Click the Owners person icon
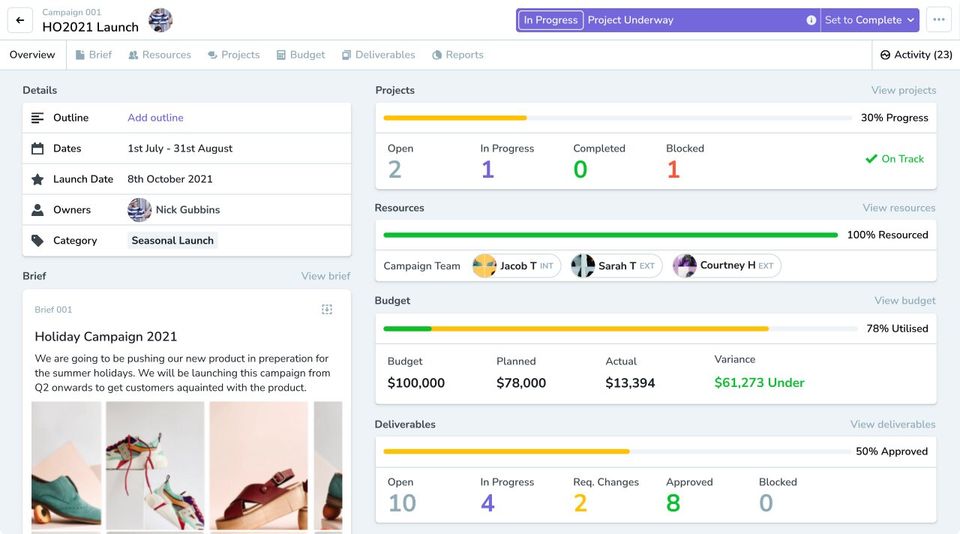This screenshot has height=534, width=960. (37, 209)
